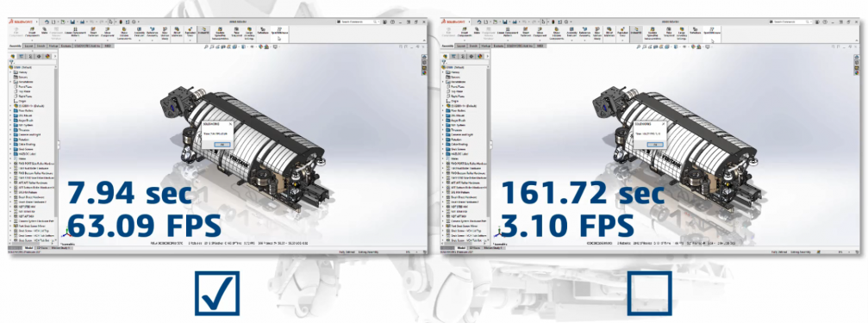Select Exploded View in the 161.72 sec window
This screenshot has width=868, height=323.
pos(622,34)
